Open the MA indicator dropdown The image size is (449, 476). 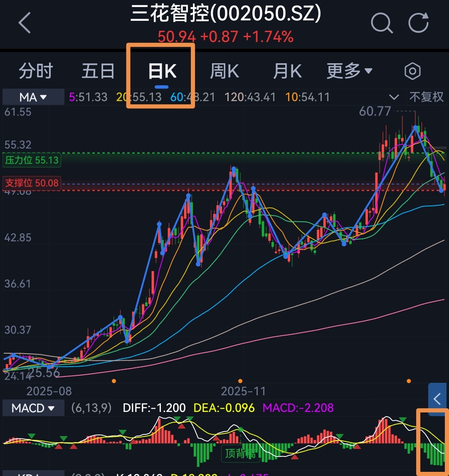tap(33, 97)
